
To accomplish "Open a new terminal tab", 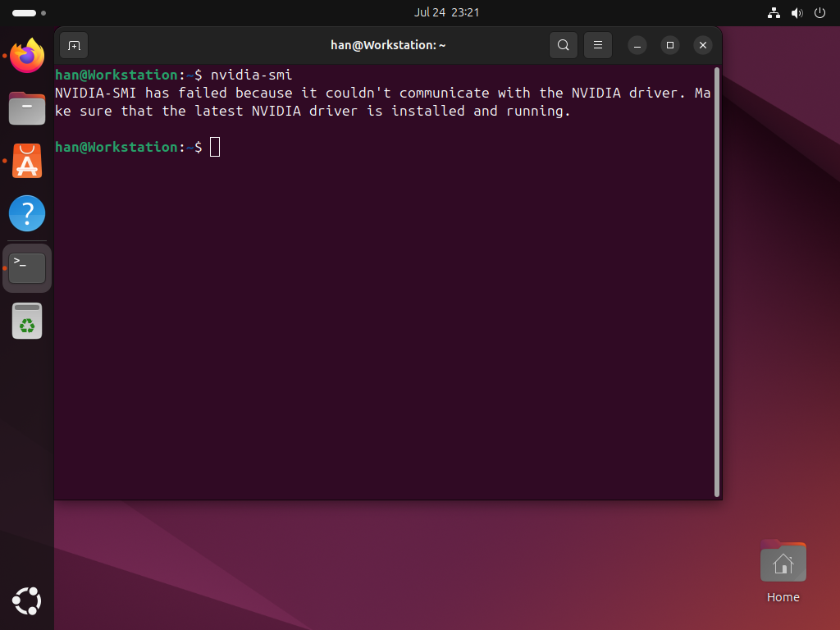I will pos(74,46).
